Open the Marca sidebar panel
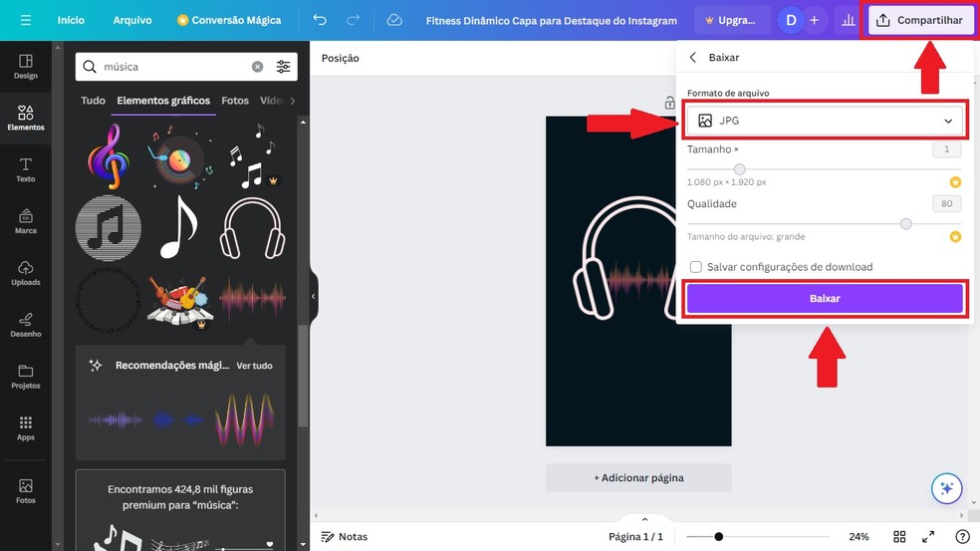This screenshot has width=980, height=551. point(26,221)
